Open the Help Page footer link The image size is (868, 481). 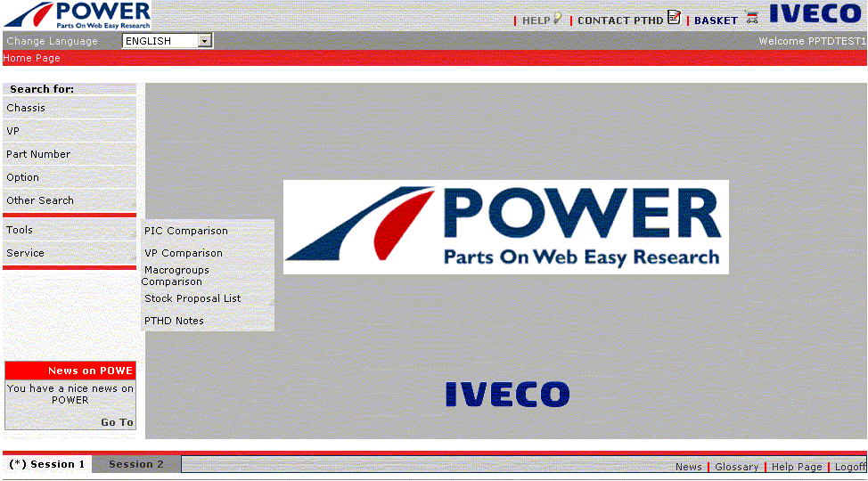[x=797, y=467]
